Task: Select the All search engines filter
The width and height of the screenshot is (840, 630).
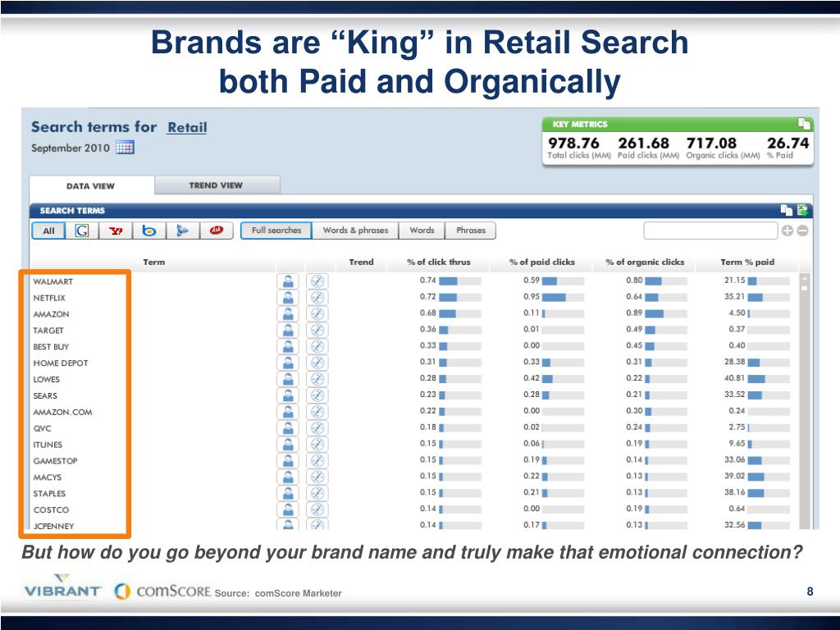Action: 48,231
